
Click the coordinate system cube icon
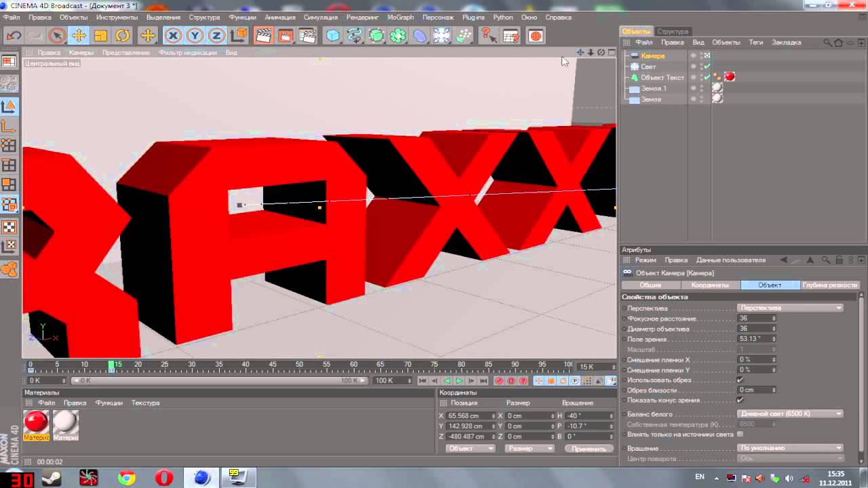(238, 35)
